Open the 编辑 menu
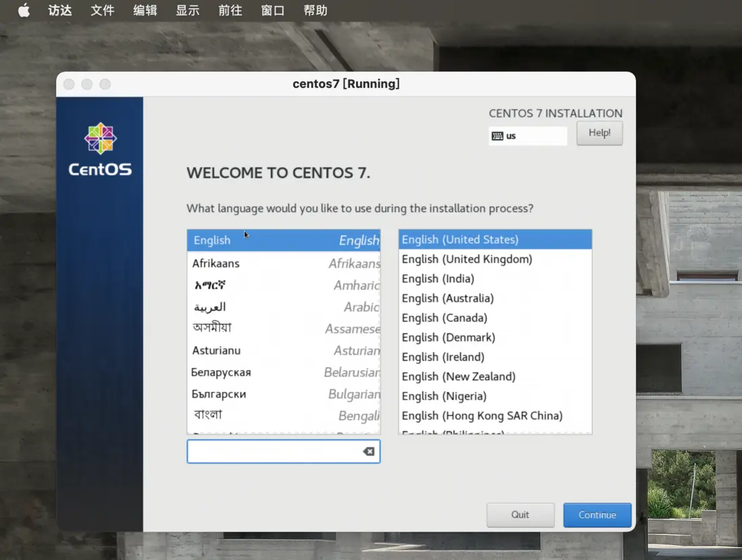 [145, 10]
